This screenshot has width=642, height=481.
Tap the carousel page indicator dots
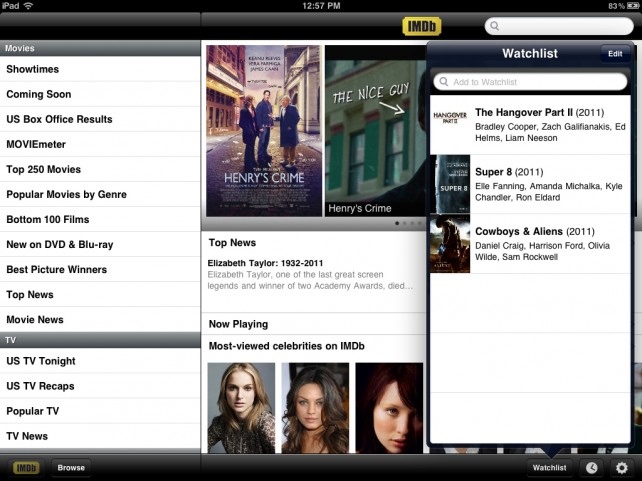pos(409,223)
